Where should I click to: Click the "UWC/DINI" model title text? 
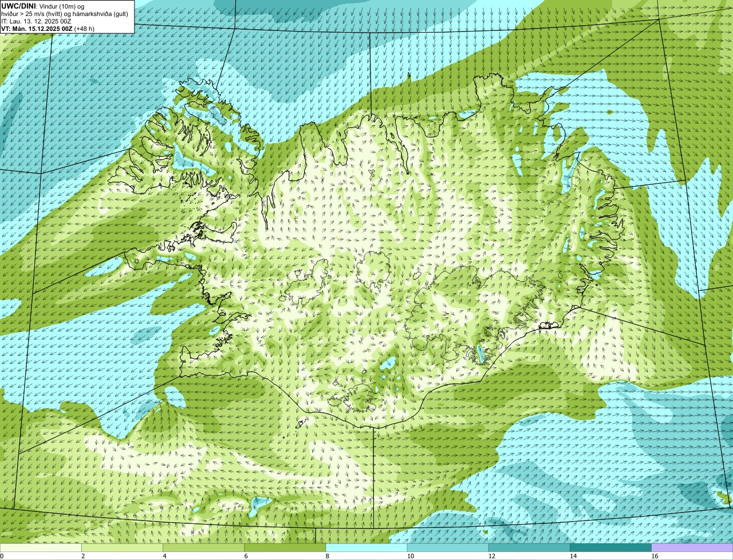click(x=19, y=6)
